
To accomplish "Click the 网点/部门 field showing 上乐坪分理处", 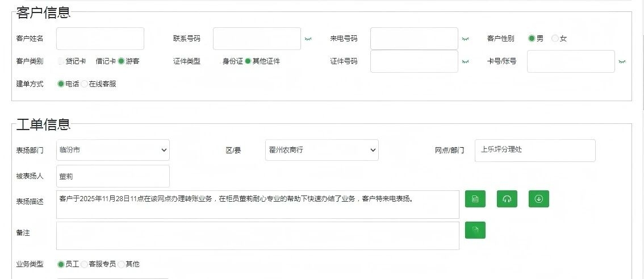I will click(534, 151).
